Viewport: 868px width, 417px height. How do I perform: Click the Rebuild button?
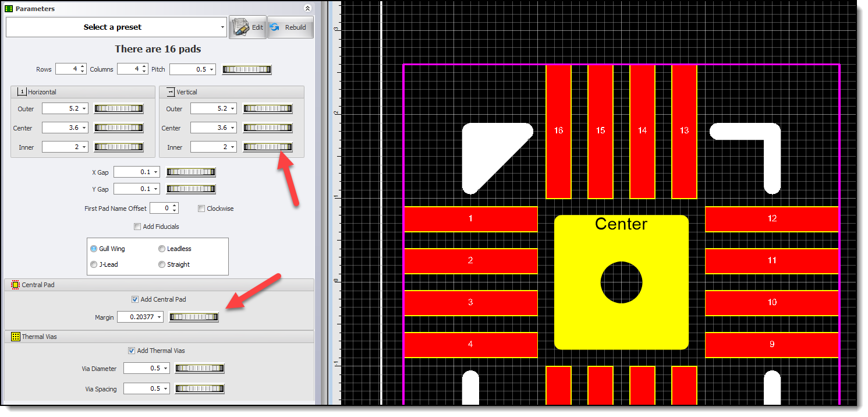pos(290,27)
